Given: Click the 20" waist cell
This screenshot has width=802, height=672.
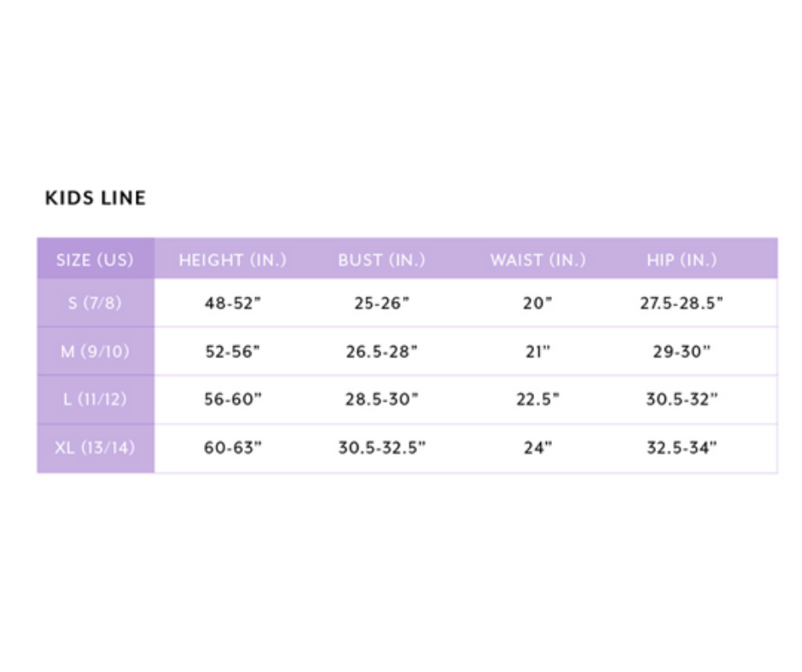Looking at the screenshot, I should [538, 304].
